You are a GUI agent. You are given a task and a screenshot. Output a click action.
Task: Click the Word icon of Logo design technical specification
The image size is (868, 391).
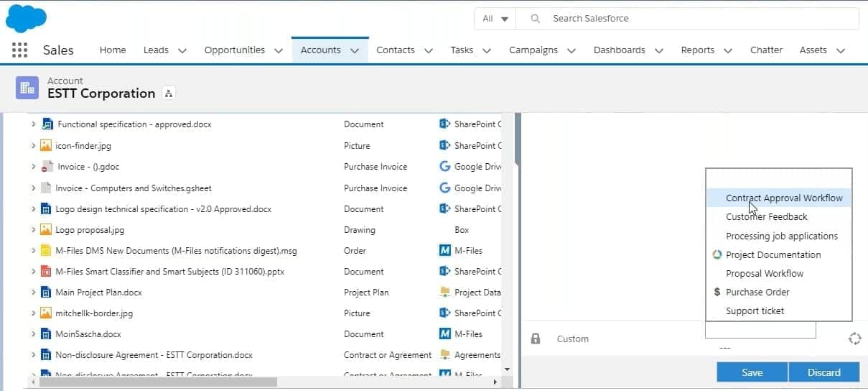click(x=46, y=209)
